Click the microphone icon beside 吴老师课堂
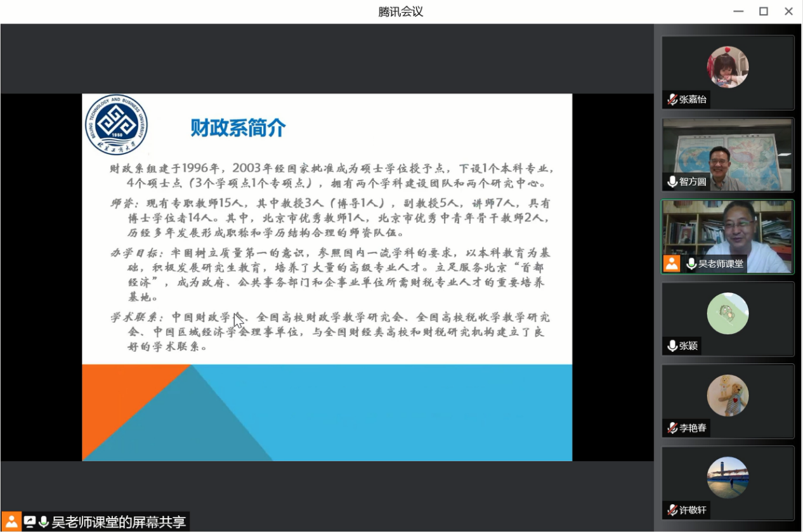Viewport: 803px width, 532px height. pos(691,264)
